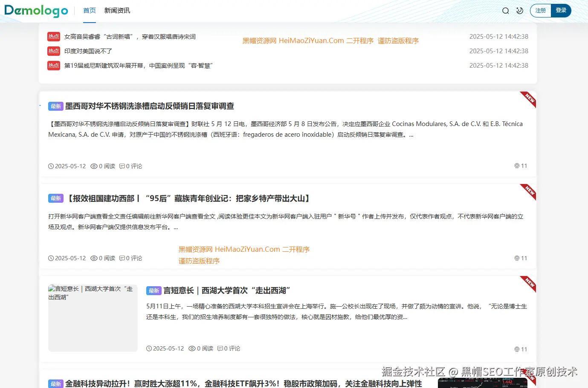Toggle dark mode with the moon icon

point(519,10)
